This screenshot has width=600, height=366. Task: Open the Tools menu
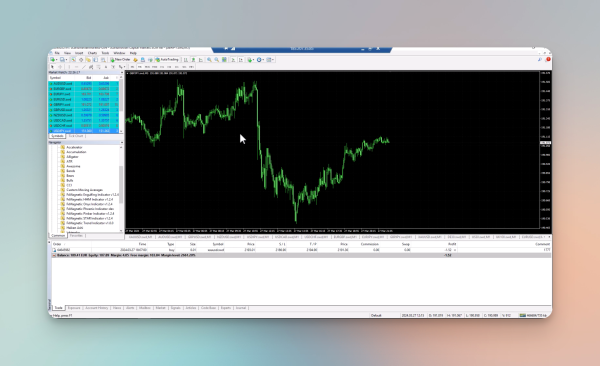(x=105, y=53)
